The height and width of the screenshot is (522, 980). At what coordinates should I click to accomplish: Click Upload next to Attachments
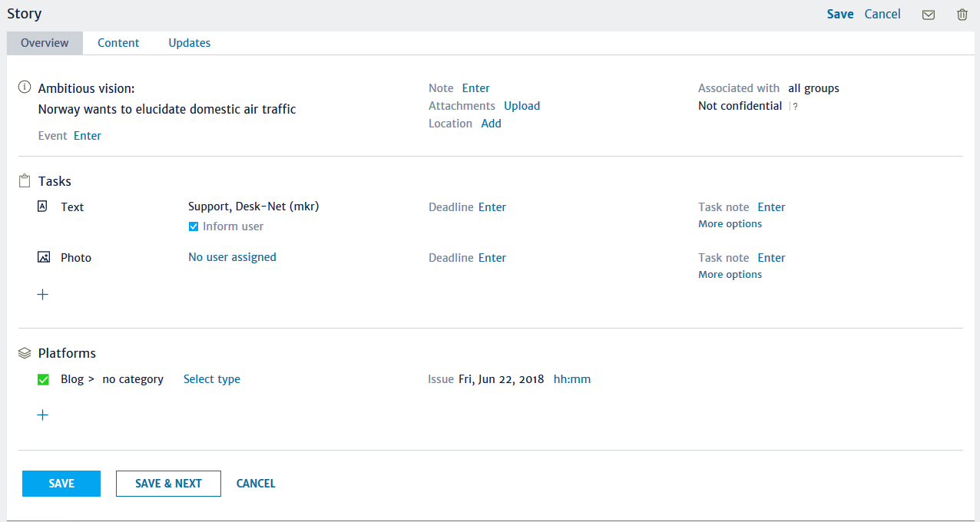pos(522,106)
